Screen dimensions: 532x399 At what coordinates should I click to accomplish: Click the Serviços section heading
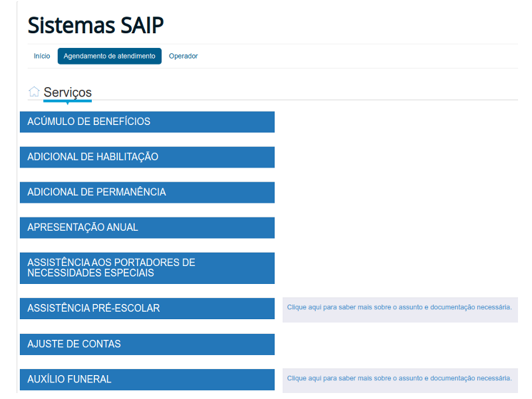68,92
